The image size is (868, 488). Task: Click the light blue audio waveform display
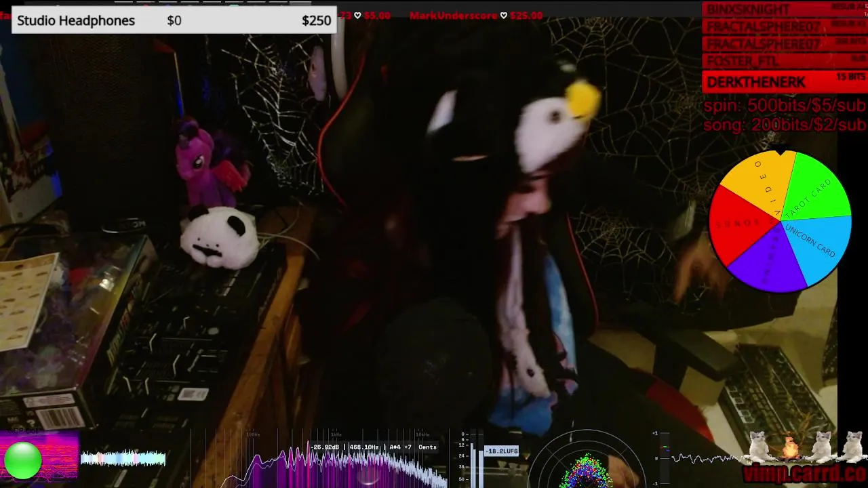[123, 459]
